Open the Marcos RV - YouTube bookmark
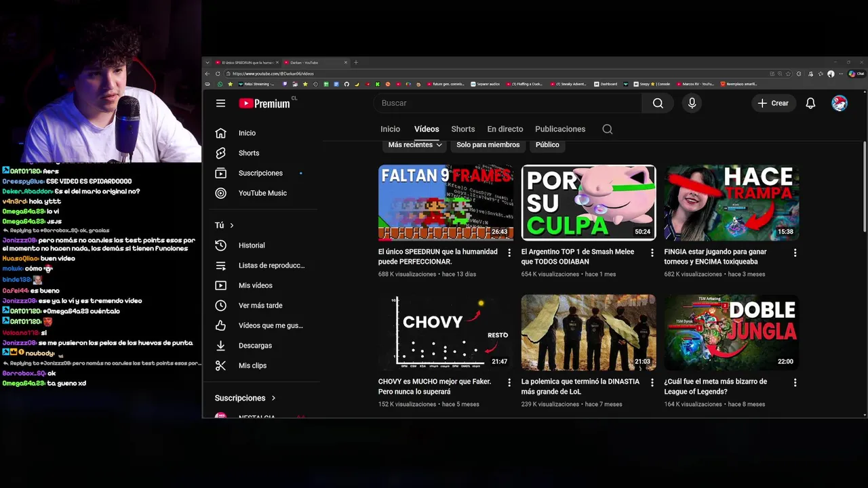The image size is (868, 488). tap(695, 84)
